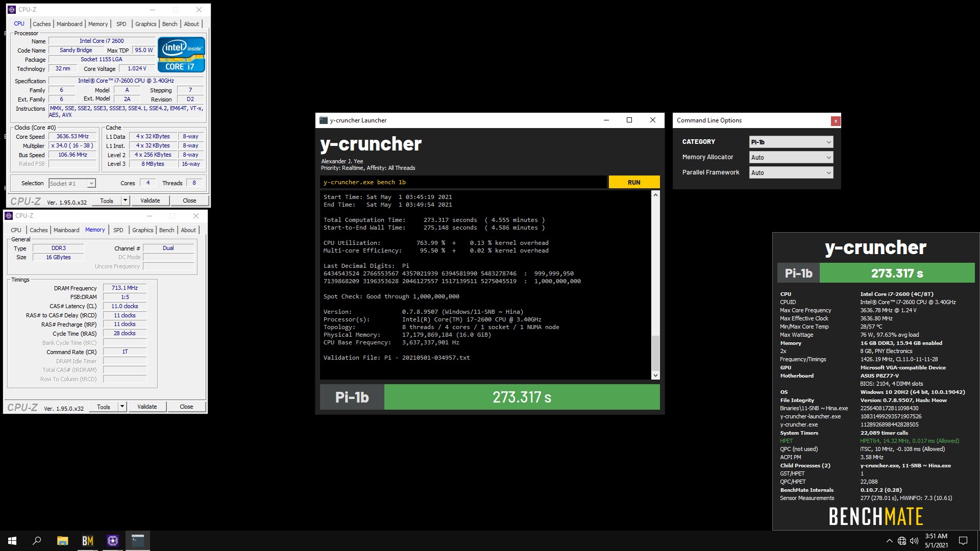Click command field y-cruncher.exe bench 1b
This screenshot has height=551, width=980.
[463, 183]
